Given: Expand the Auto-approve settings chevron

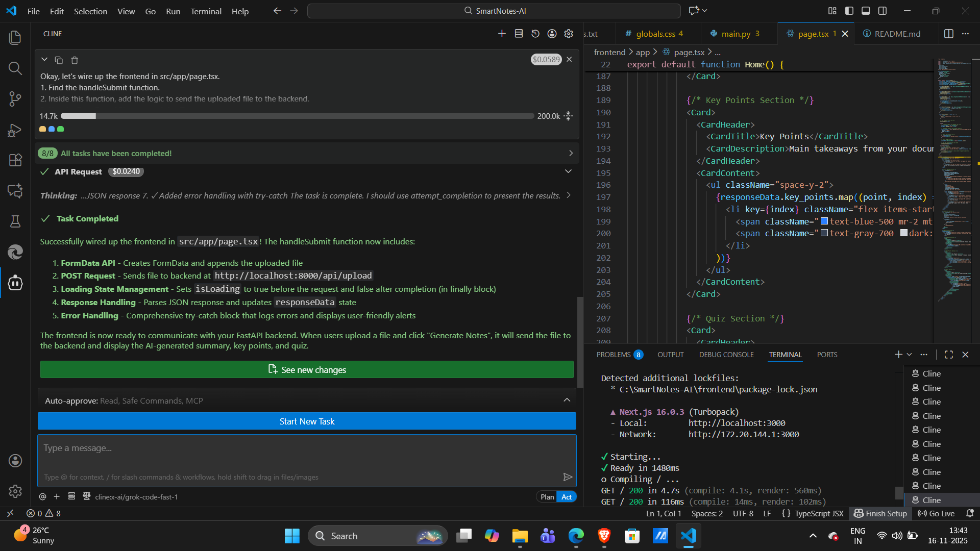Looking at the screenshot, I should coord(567,400).
